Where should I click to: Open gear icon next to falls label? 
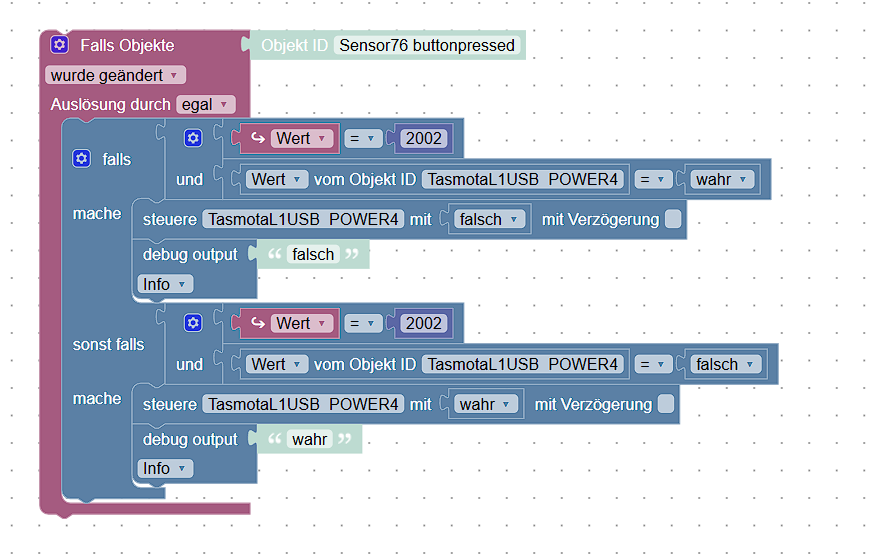[x=81, y=158]
